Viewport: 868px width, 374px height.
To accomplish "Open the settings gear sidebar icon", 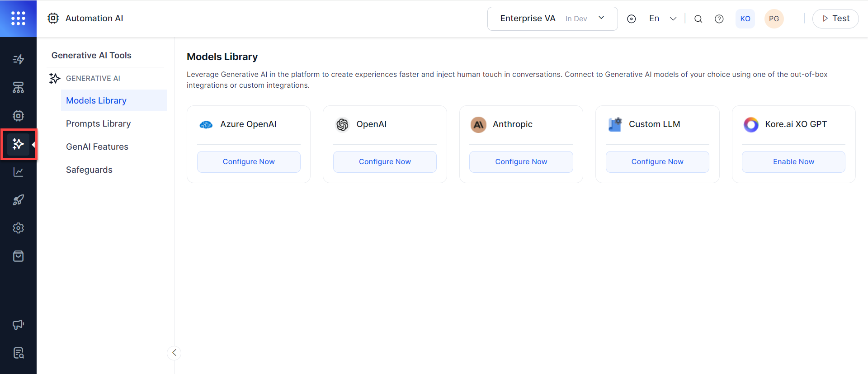I will 18,228.
